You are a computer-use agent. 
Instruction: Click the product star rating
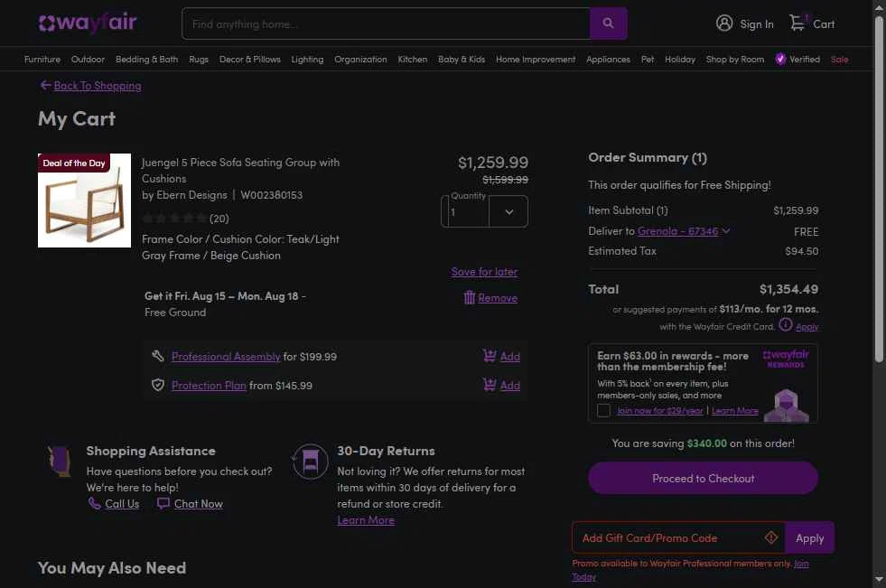174,218
